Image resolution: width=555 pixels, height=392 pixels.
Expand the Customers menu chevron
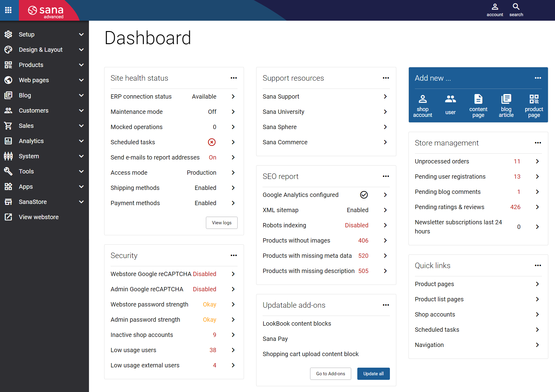tap(81, 110)
